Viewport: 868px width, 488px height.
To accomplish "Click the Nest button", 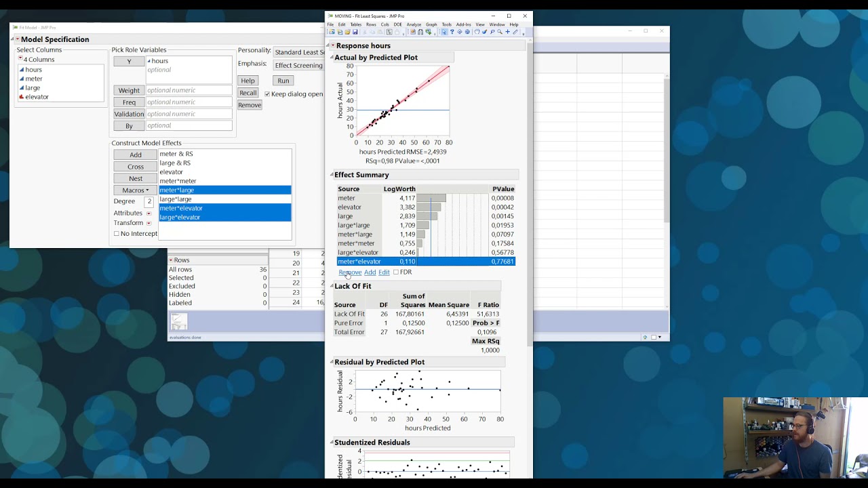I will pyautogui.click(x=136, y=179).
